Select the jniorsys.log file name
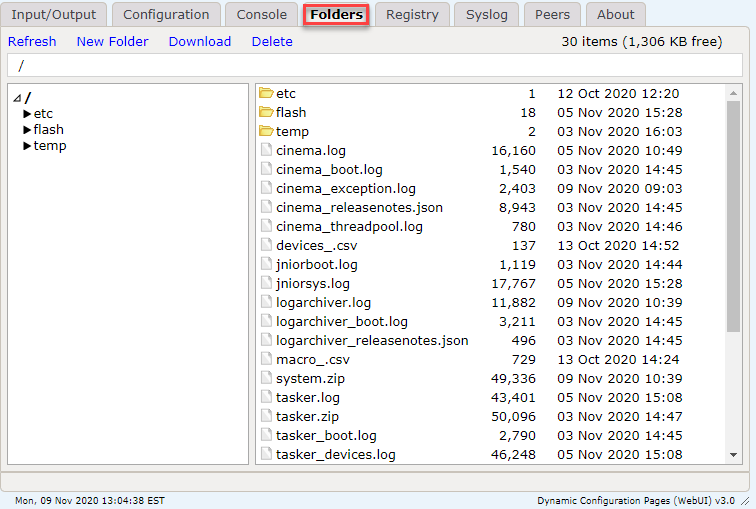Image resolution: width=756 pixels, height=509 pixels. tap(312, 283)
